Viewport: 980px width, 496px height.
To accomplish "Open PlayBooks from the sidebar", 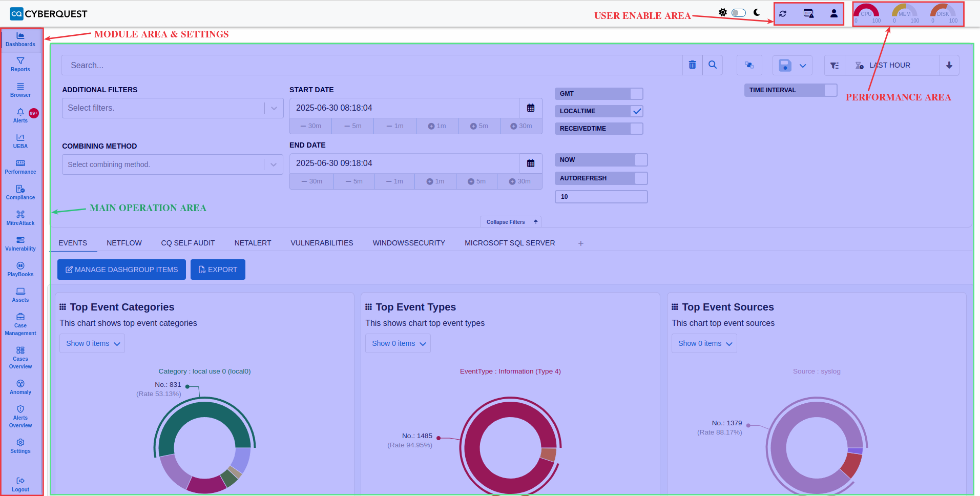I will coord(20,269).
